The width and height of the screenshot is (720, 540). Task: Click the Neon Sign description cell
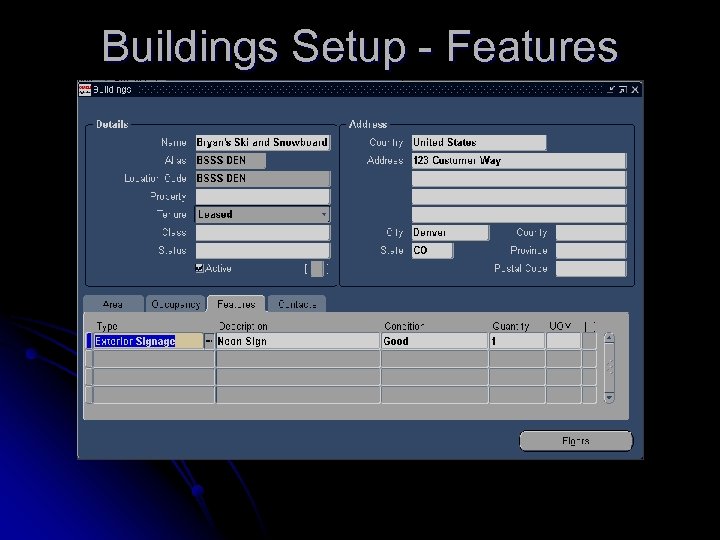point(298,341)
